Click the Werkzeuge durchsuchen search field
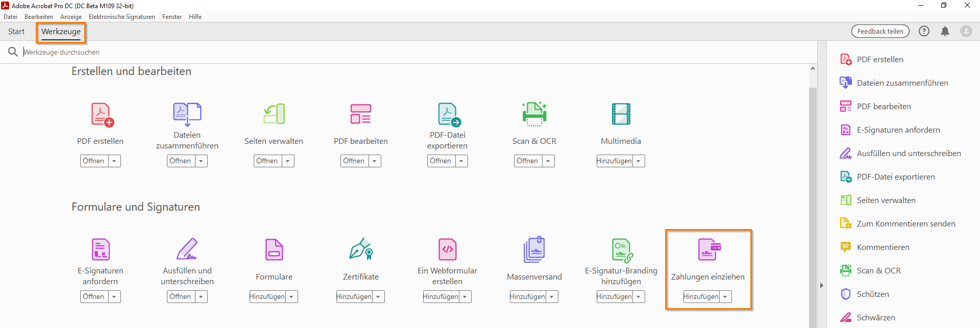The width and height of the screenshot is (980, 328). pyautogui.click(x=408, y=52)
